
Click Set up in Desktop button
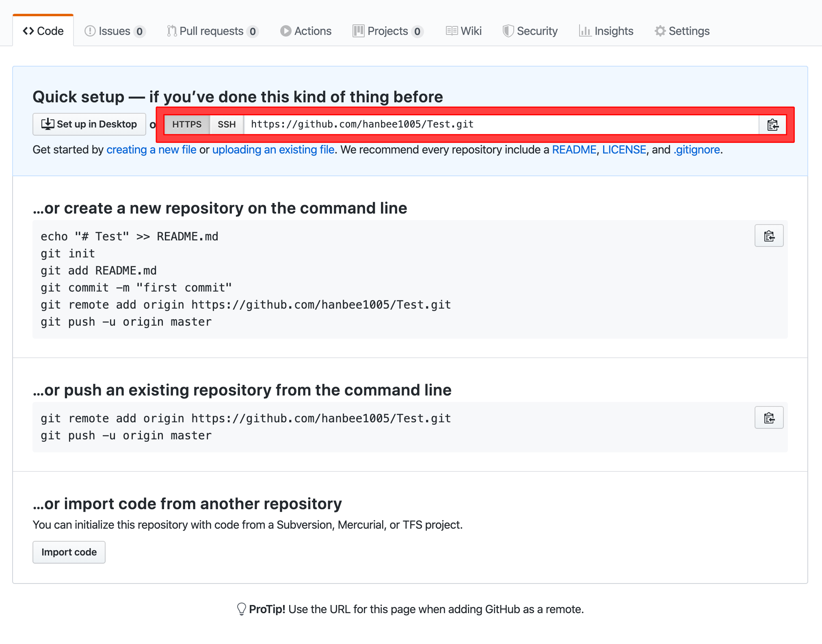(89, 124)
